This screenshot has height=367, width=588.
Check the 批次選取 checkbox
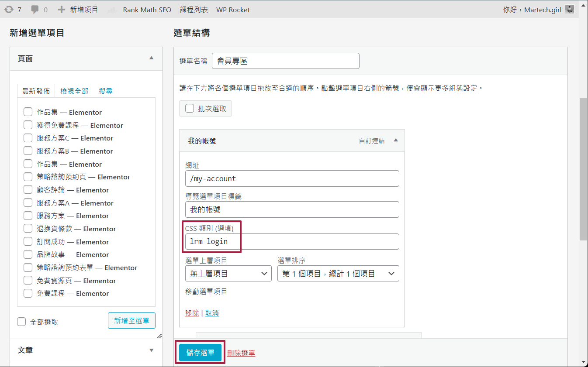(190, 108)
